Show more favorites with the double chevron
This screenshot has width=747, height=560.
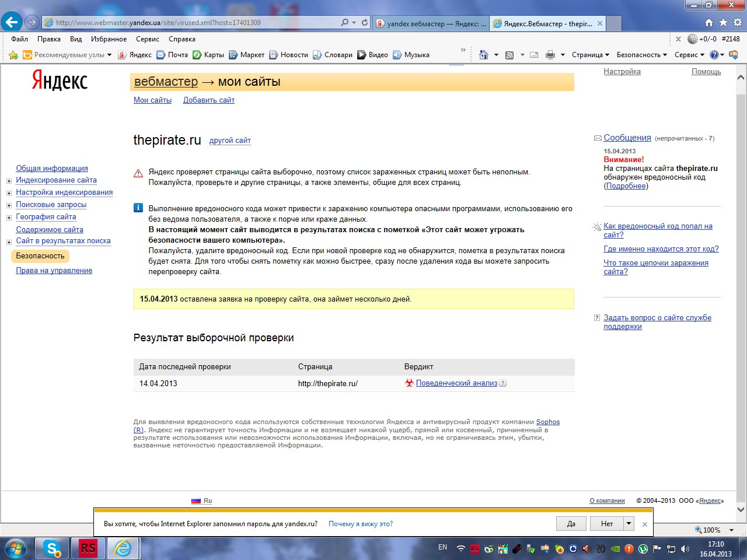tap(463, 50)
